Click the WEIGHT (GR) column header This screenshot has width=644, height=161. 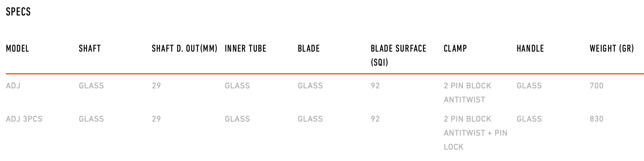tap(612, 48)
